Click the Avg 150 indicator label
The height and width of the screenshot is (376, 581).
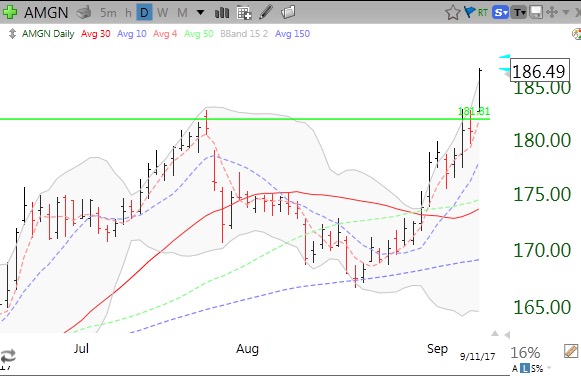click(x=292, y=34)
